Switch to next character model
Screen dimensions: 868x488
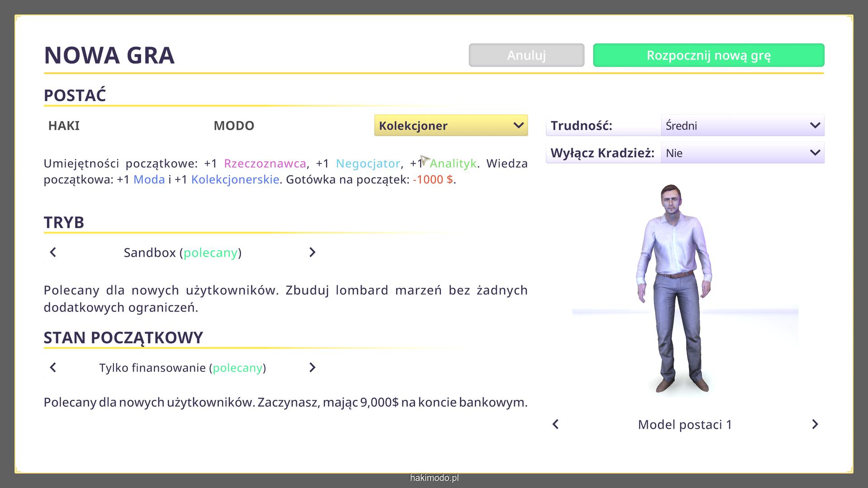click(x=815, y=424)
